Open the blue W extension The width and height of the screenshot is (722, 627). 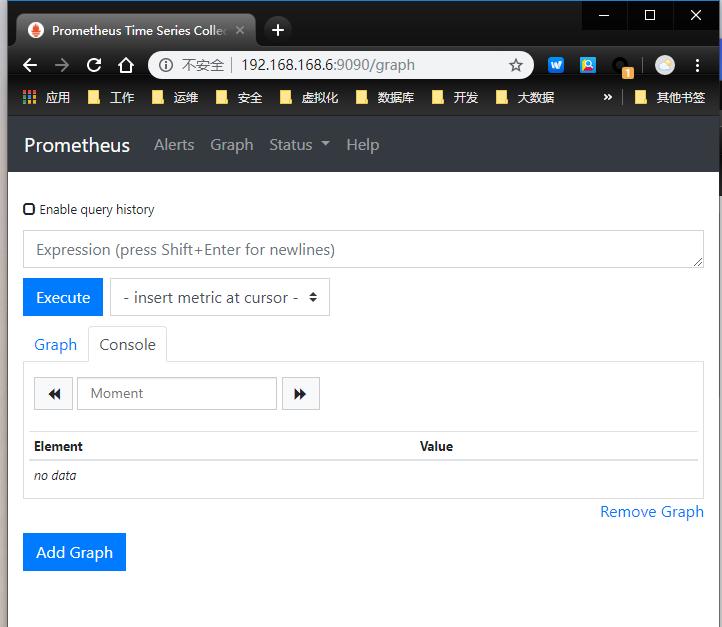pos(556,65)
